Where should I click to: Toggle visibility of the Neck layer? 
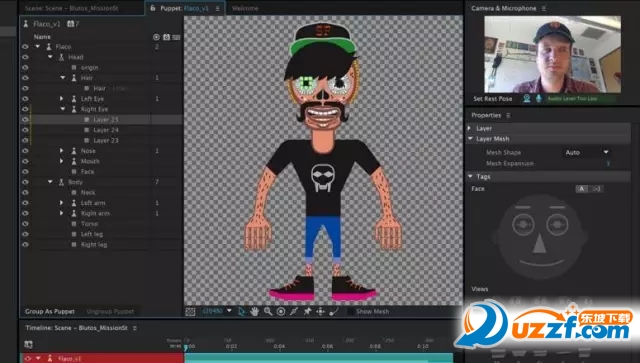pos(25,192)
